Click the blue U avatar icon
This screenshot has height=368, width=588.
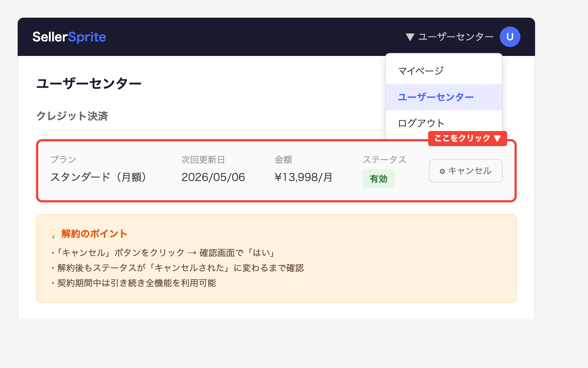[510, 36]
